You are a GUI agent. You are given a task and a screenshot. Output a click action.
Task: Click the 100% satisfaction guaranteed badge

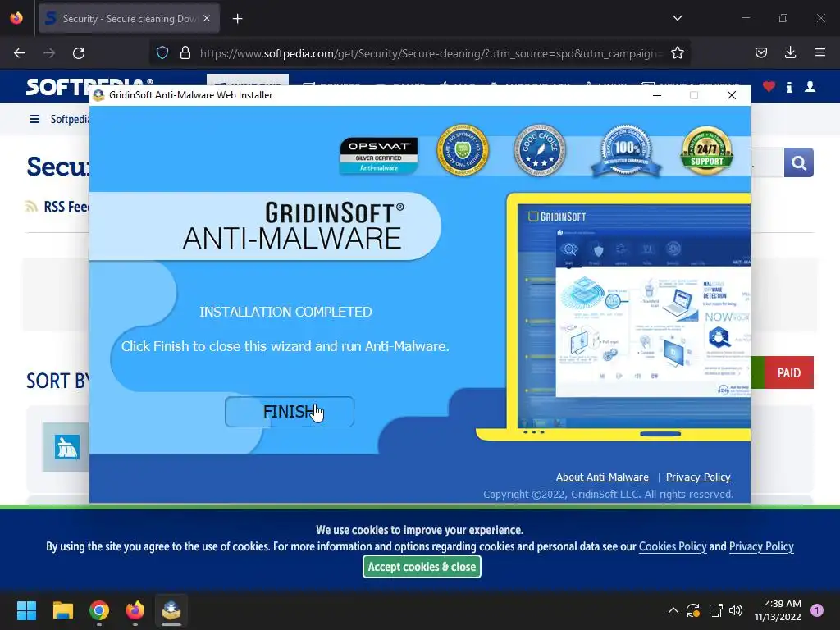point(626,151)
